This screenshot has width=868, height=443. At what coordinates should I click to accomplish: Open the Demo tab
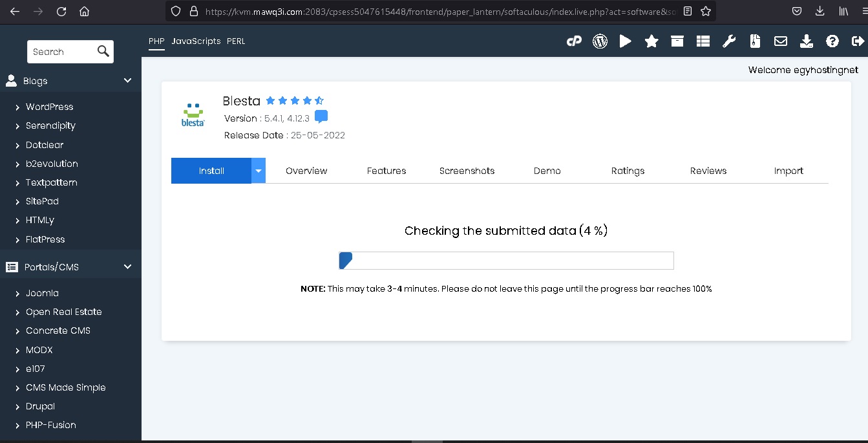click(x=547, y=171)
